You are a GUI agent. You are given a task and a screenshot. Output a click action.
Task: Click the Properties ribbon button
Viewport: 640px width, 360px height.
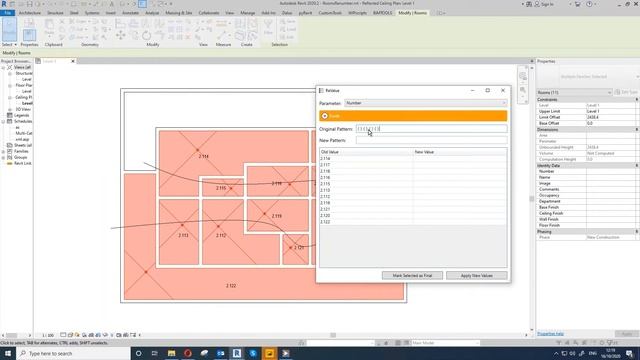[x=29, y=36]
